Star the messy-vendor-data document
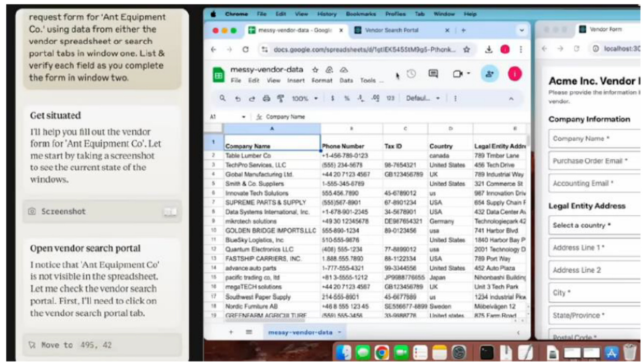The image size is (644, 362). [x=315, y=70]
